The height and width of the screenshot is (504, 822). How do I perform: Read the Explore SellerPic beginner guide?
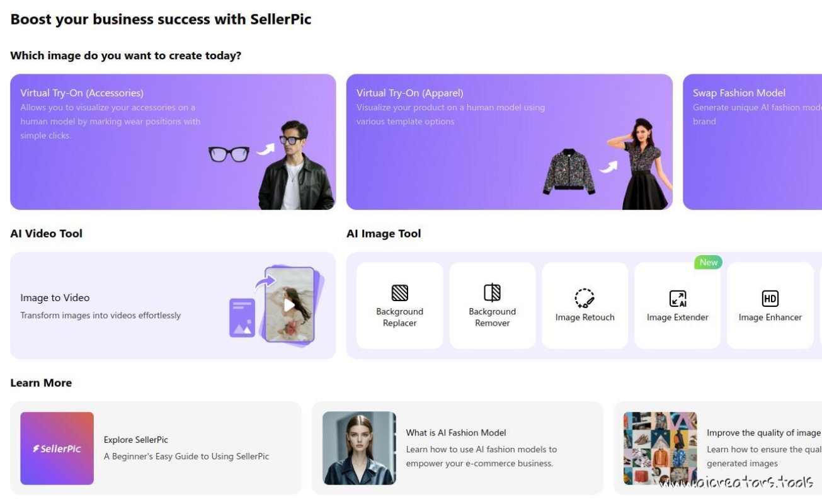(186, 448)
